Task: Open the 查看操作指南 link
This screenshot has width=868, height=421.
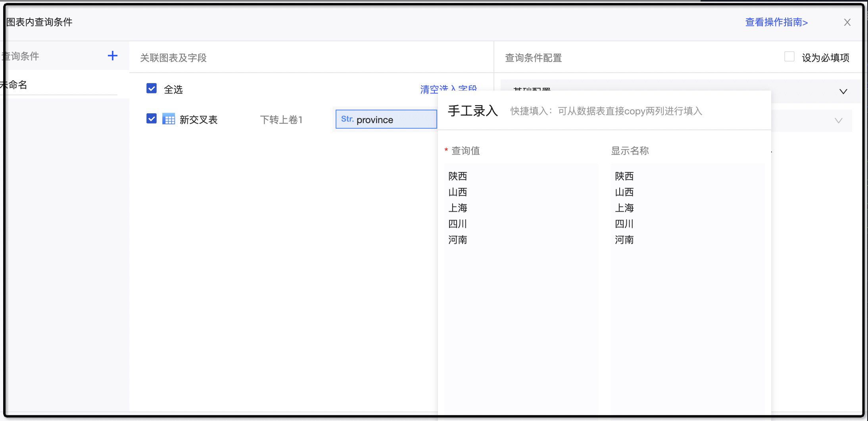Action: point(776,22)
